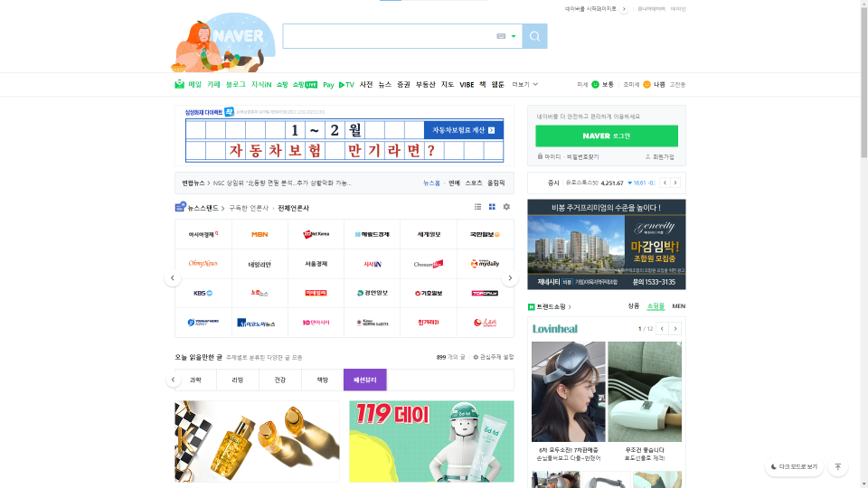Screen dimensions: 868x488
Task: Open ZDNet Korea press logo
Action: click(316, 235)
